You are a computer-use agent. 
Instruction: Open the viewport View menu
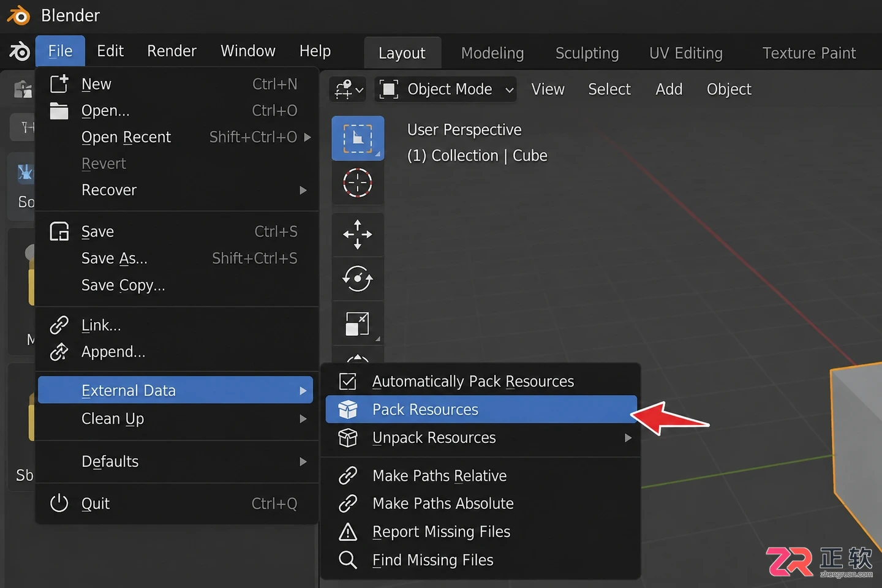tap(548, 89)
